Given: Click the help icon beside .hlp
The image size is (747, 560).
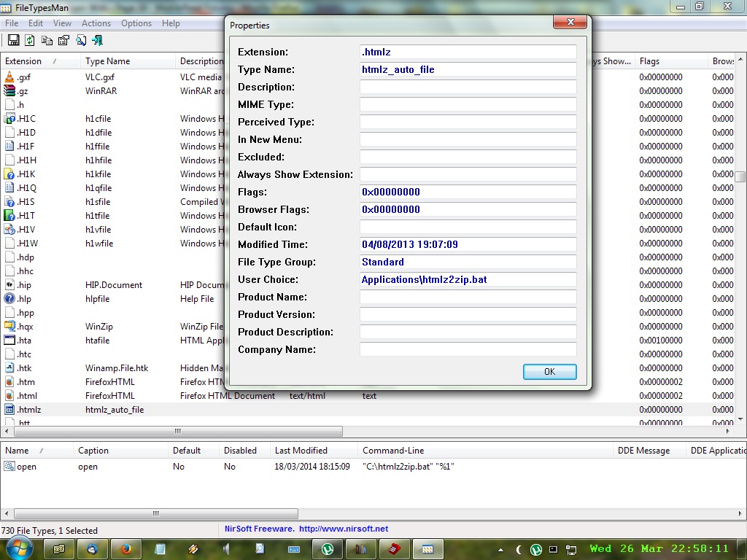Looking at the screenshot, I should [9, 298].
